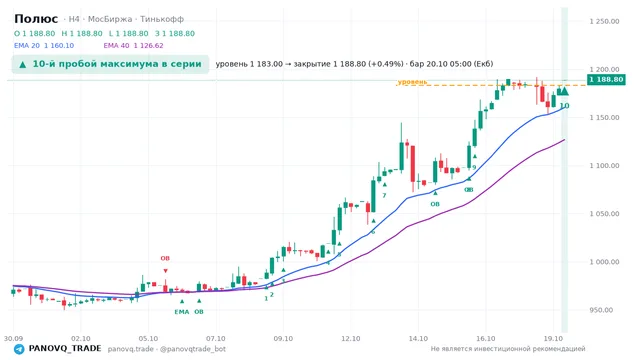This screenshot has height=360, width=640.
Task: Click the 'Полюс' ticker title
Action: tap(36, 19)
